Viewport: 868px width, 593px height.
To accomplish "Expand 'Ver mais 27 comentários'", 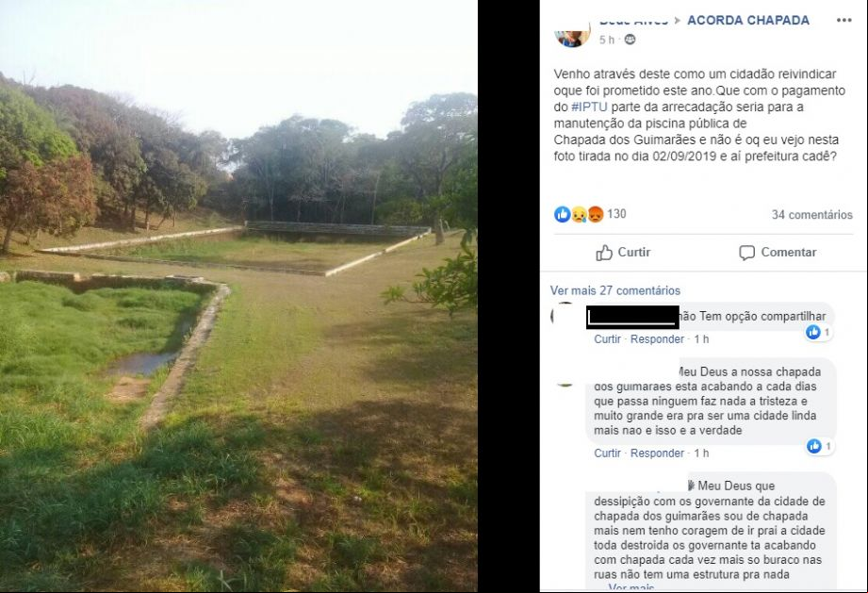I will (615, 290).
